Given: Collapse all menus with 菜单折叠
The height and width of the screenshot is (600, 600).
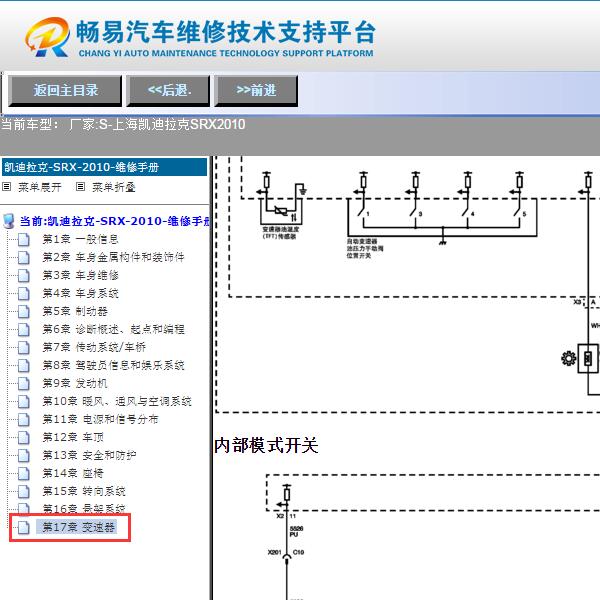Looking at the screenshot, I should [x=114, y=187].
